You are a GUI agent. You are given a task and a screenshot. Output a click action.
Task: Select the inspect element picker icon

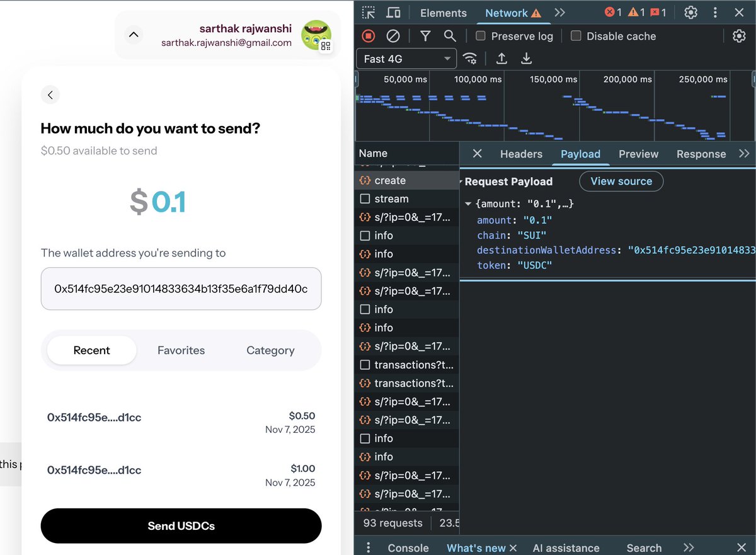[369, 13]
